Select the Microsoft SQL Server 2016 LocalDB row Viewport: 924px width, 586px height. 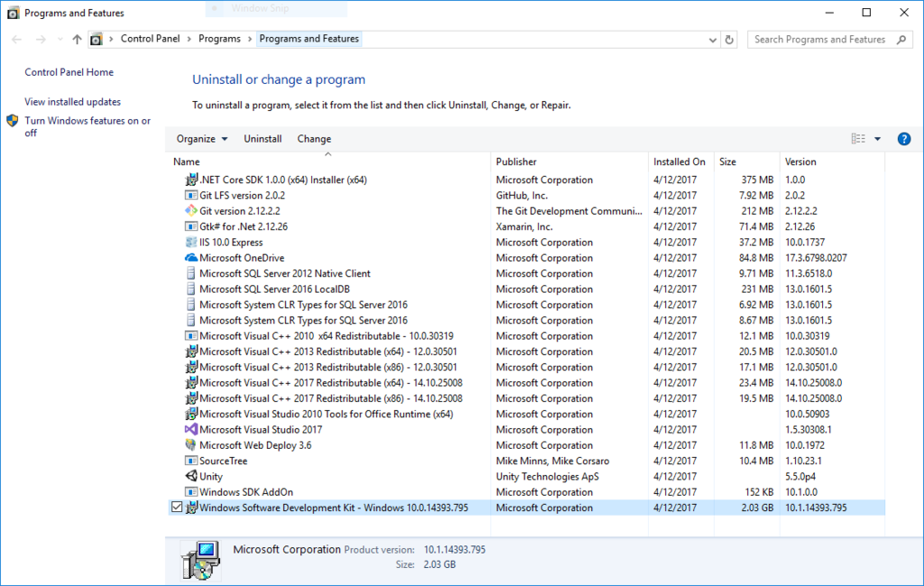coord(527,289)
